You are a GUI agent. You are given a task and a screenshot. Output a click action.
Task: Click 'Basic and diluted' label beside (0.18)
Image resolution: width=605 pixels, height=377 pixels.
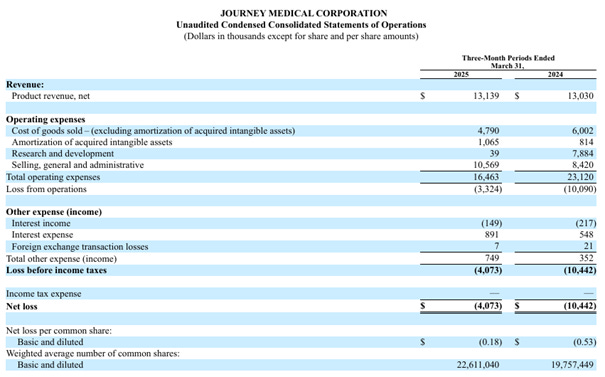tap(50, 342)
